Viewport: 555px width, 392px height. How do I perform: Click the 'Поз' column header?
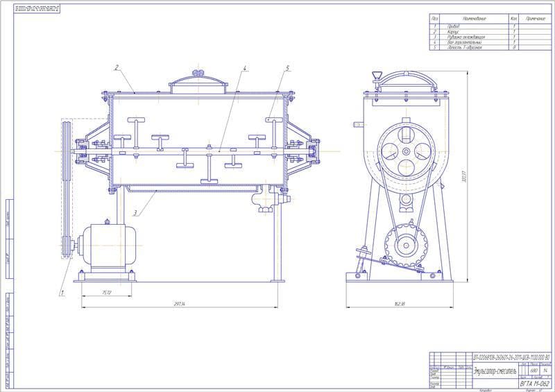click(435, 19)
